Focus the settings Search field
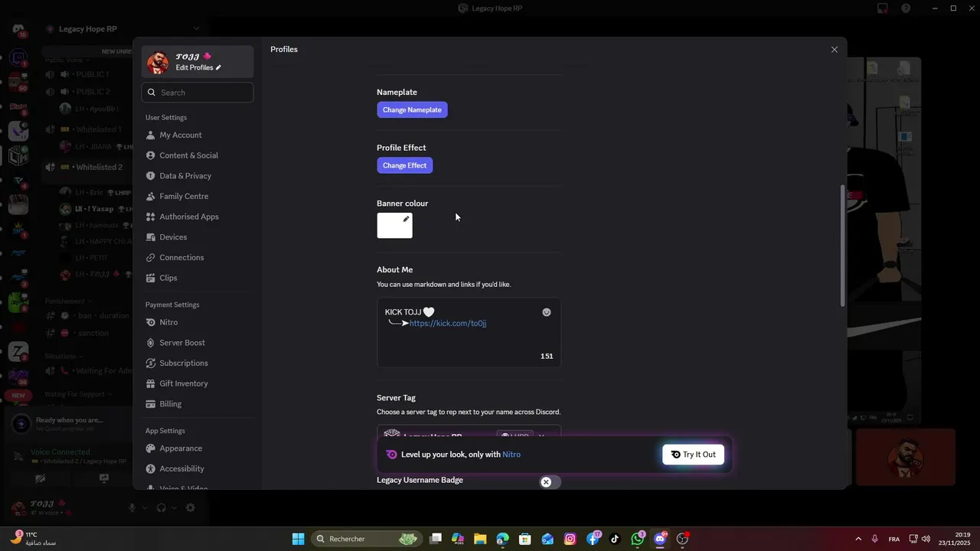Image resolution: width=980 pixels, height=551 pixels. (x=198, y=93)
